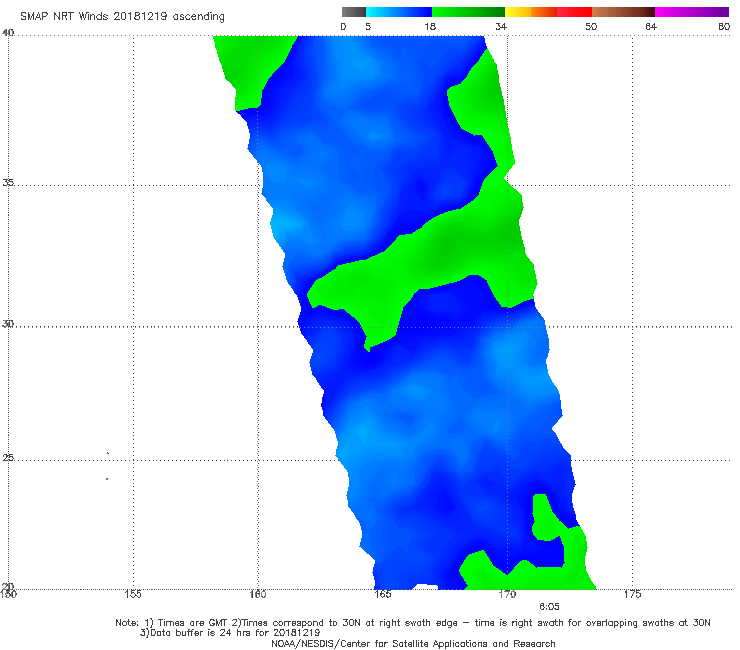Click the '165' longitude axis label
This screenshot has height=650, width=740.
pyautogui.click(x=382, y=594)
